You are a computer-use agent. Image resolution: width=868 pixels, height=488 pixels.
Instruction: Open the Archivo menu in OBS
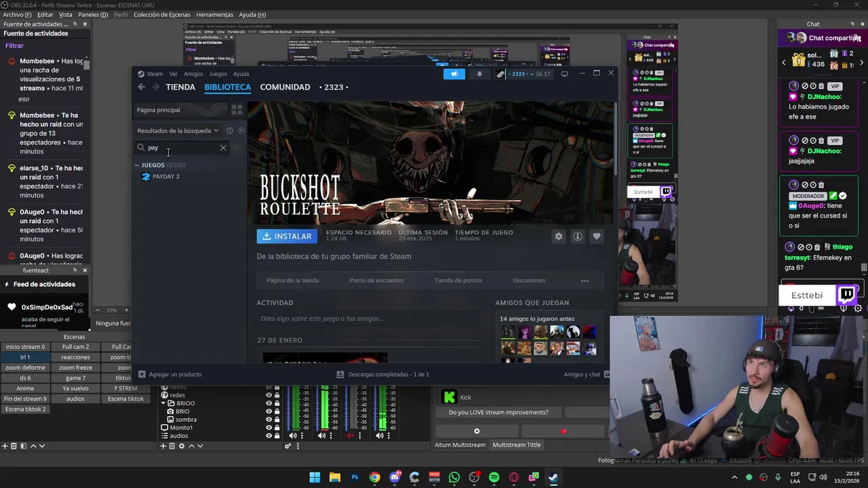[x=17, y=14]
